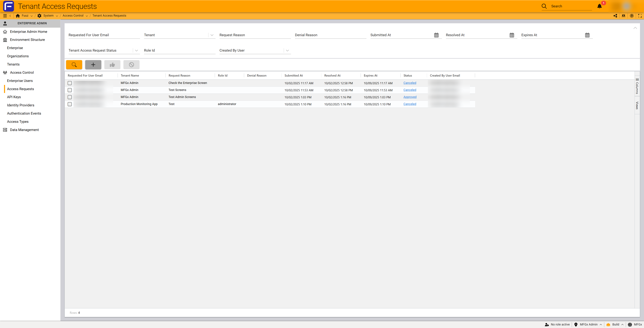644x328 pixels.
Task: Expand Tenant Access Request Status dropdown
Action: (x=137, y=50)
